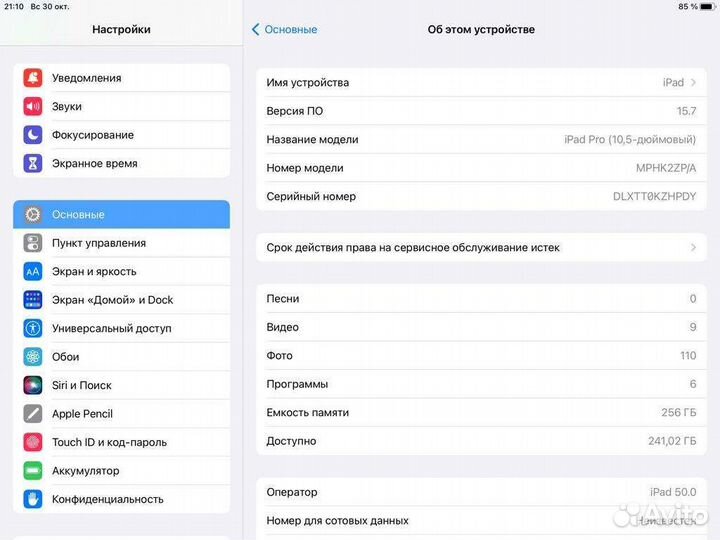Viewport: 720px width, 540px height.
Task: Open the Privacy hand icon
Action: (33, 499)
